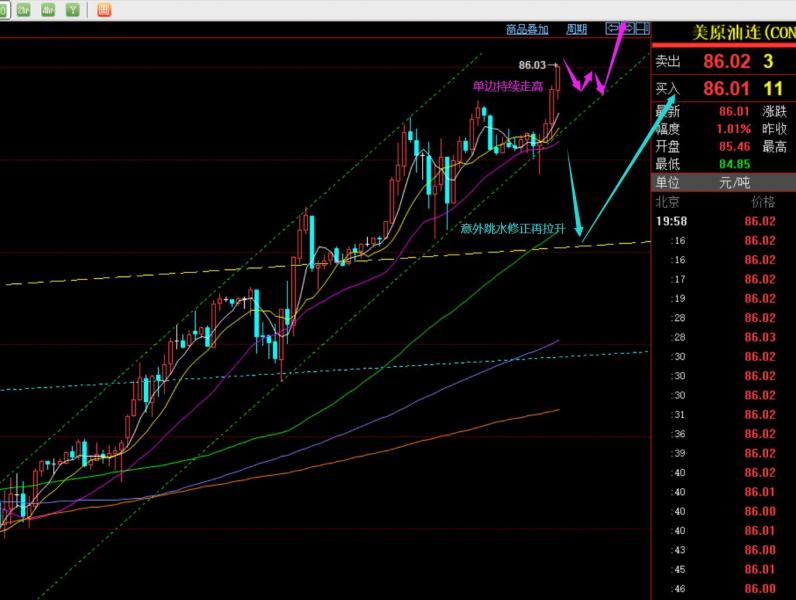Image resolution: width=796 pixels, height=600 pixels.
Task: Select the 19:58 tick row
Action: tap(722, 221)
